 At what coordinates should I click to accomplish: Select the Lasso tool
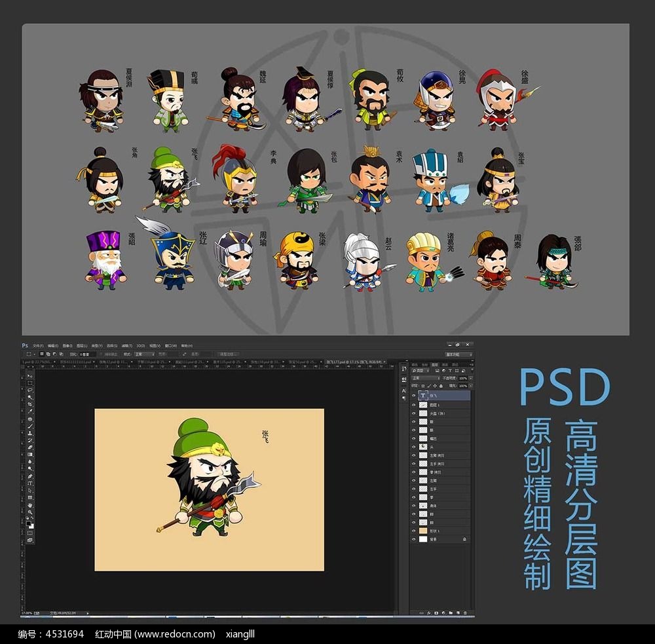[x=30, y=390]
